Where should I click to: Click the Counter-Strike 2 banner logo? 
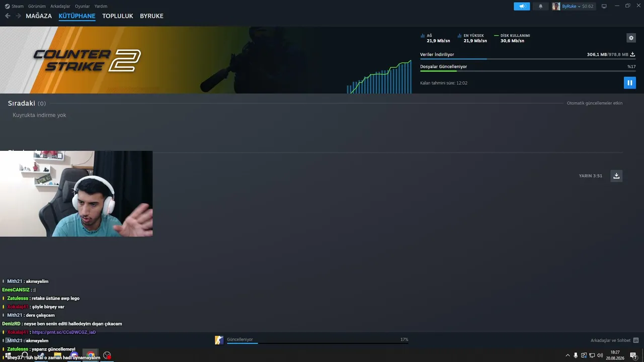click(87, 60)
